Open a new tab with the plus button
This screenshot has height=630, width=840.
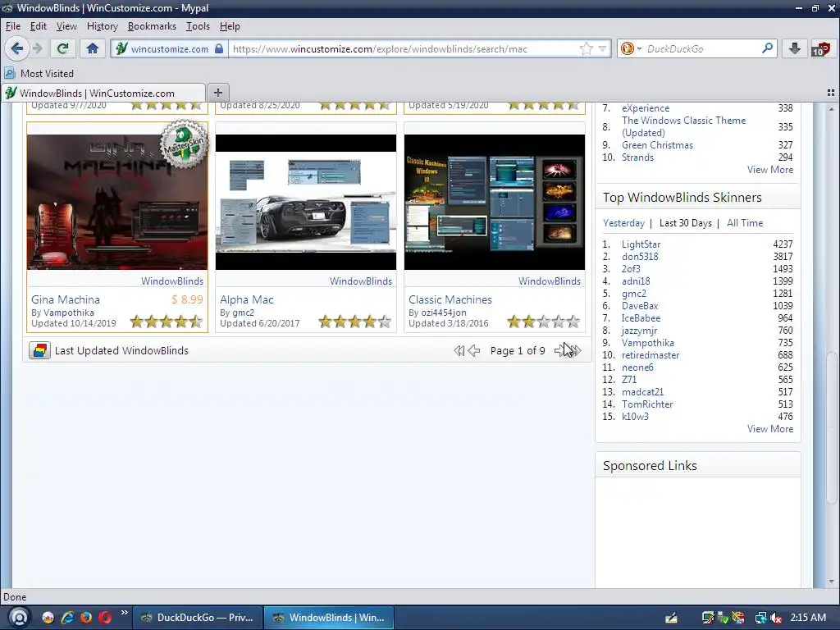(x=218, y=93)
